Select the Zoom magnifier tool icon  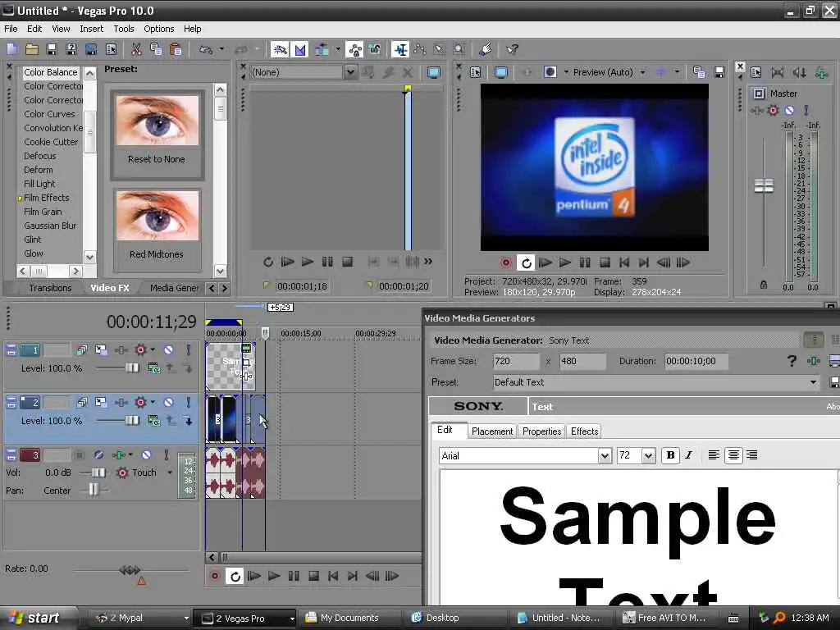pyautogui.click(x=459, y=50)
